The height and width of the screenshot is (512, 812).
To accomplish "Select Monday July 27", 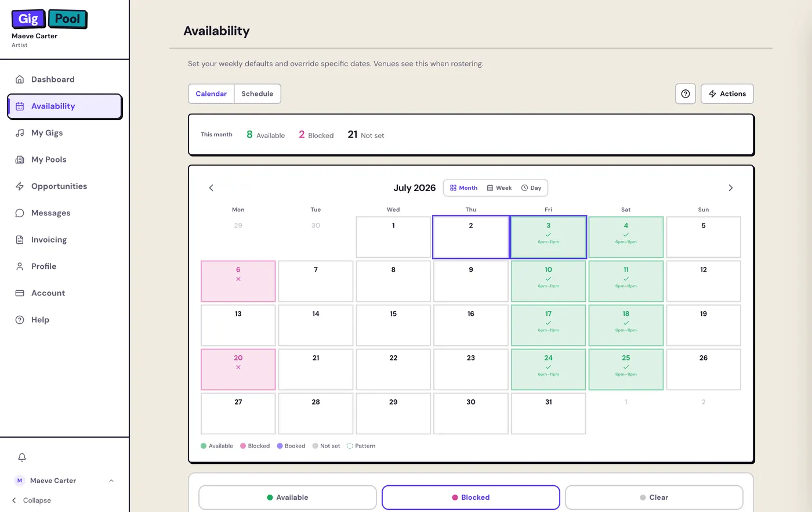I will [x=238, y=413].
